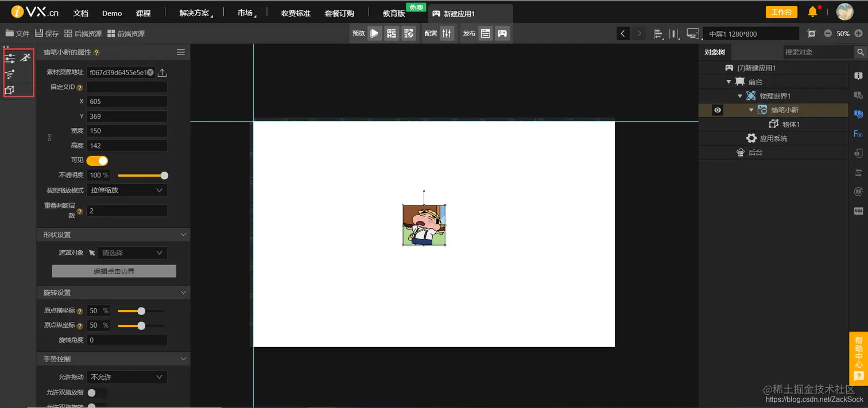Toggle the 可见 visibility switch
Image resolution: width=868 pixels, height=408 pixels.
pos(97,161)
